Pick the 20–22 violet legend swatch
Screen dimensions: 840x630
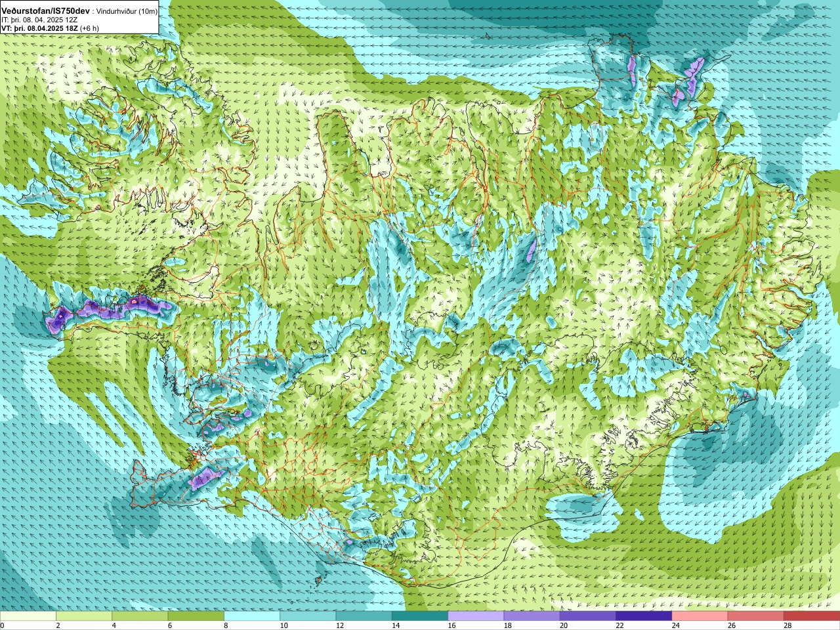click(588, 616)
